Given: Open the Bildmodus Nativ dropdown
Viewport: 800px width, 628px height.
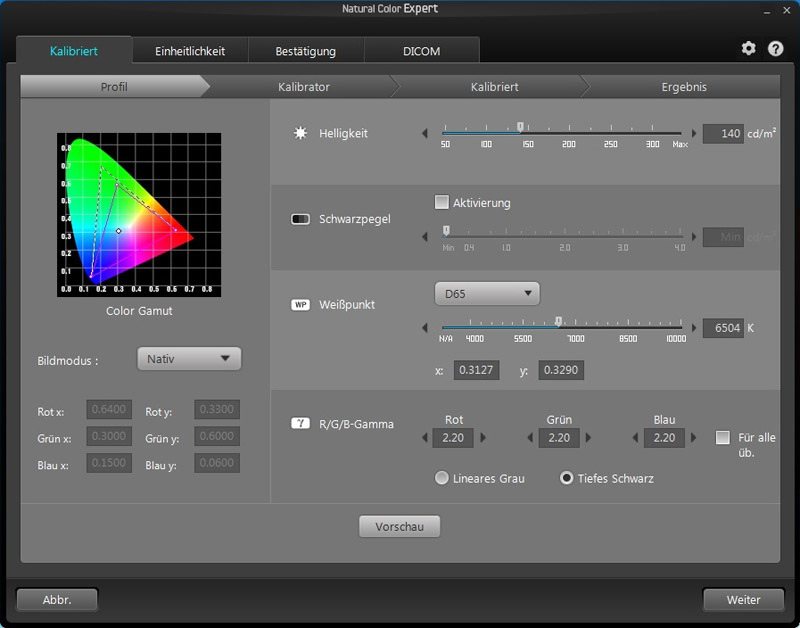Looking at the screenshot, I should tap(189, 359).
